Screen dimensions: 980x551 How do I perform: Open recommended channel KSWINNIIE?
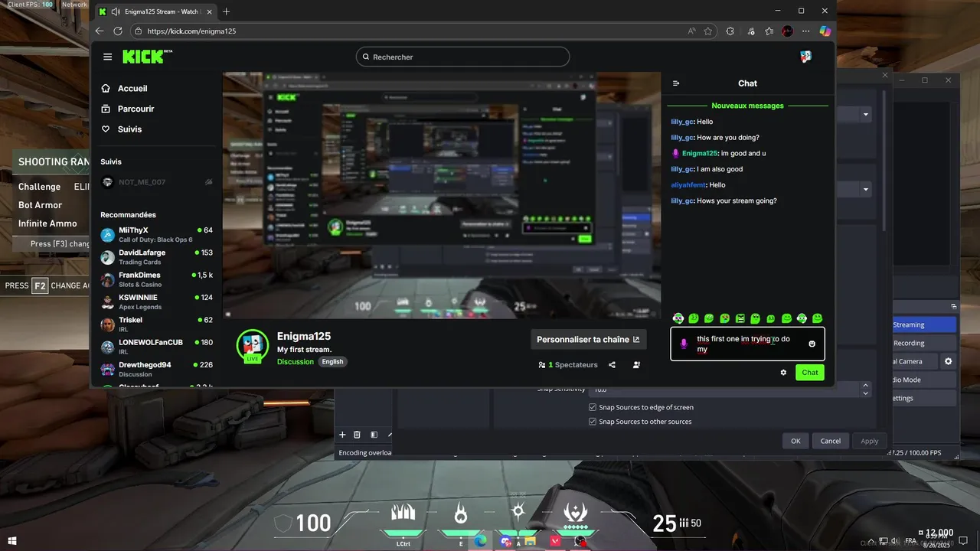click(156, 302)
